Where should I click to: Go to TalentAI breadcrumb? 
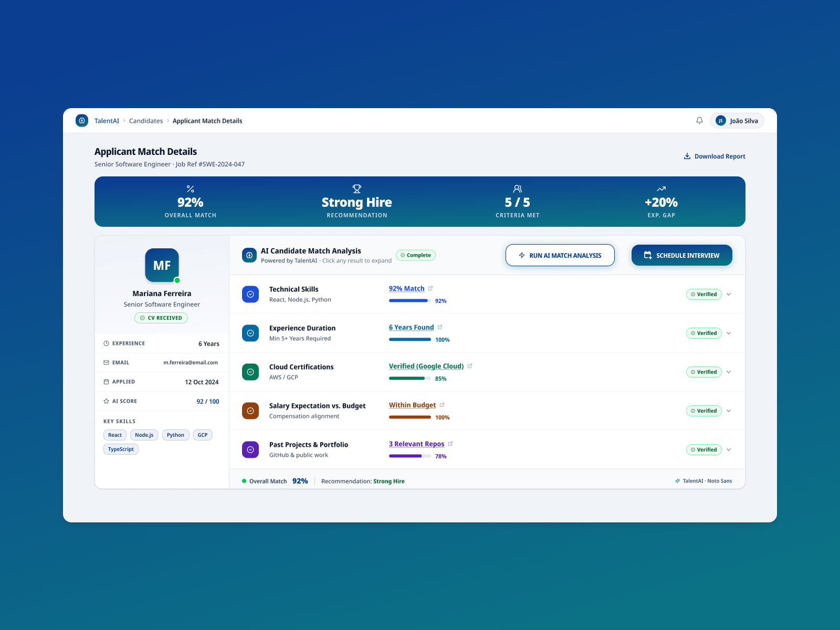pyautogui.click(x=107, y=121)
